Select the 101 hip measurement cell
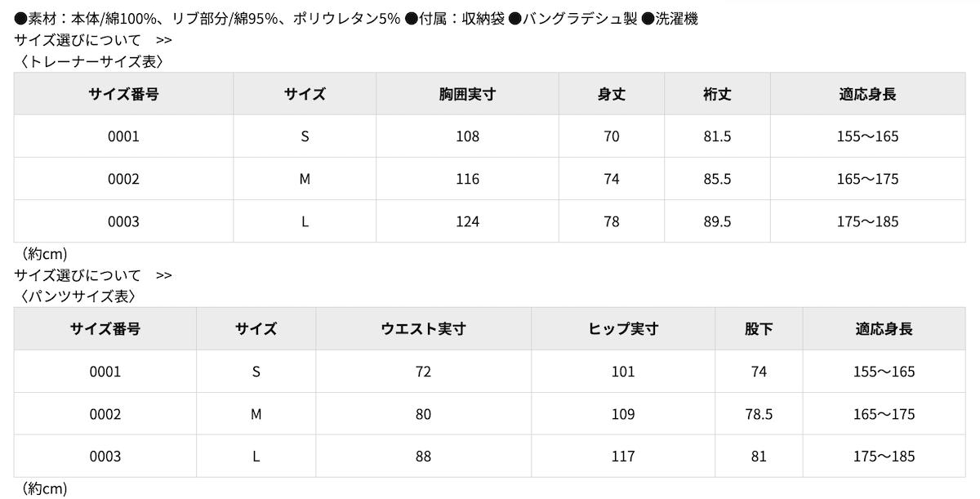Screen dimensions: 980x499 [x=623, y=372]
